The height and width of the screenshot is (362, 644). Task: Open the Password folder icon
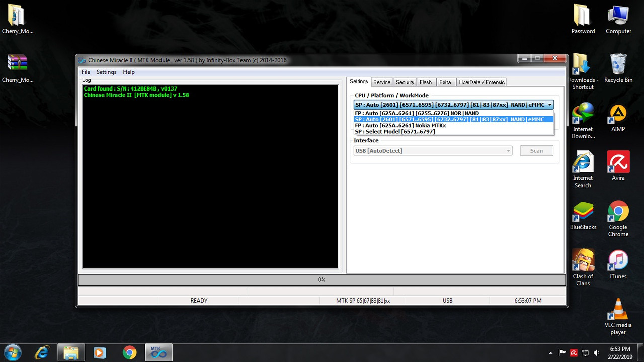pos(583,19)
